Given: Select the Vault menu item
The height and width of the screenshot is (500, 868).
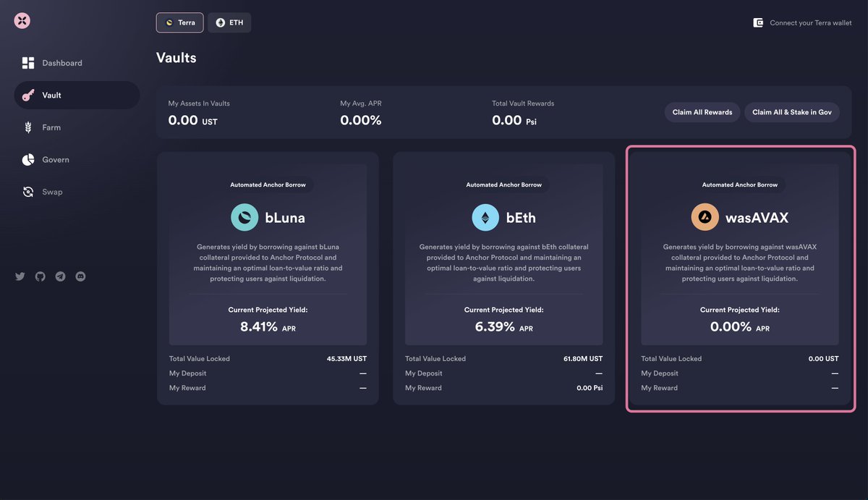Looking at the screenshot, I should click(x=77, y=95).
